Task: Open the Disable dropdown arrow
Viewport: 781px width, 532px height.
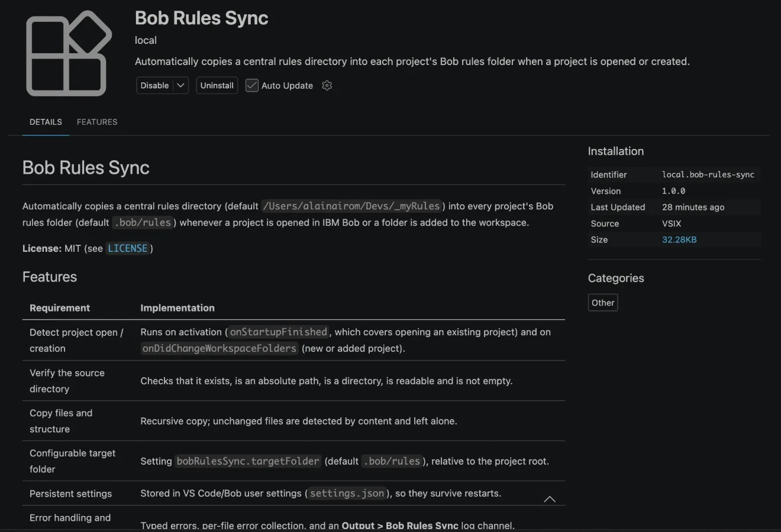Action: [181, 86]
